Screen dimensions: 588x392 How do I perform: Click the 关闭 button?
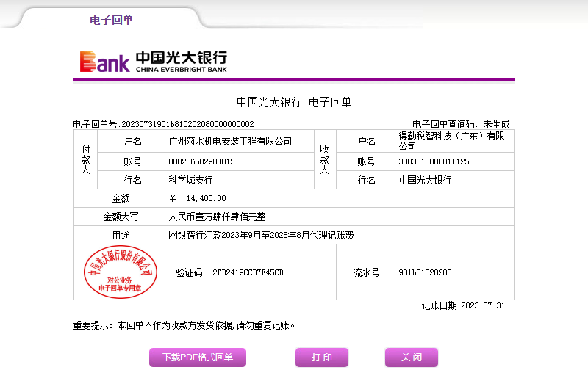[x=412, y=357]
